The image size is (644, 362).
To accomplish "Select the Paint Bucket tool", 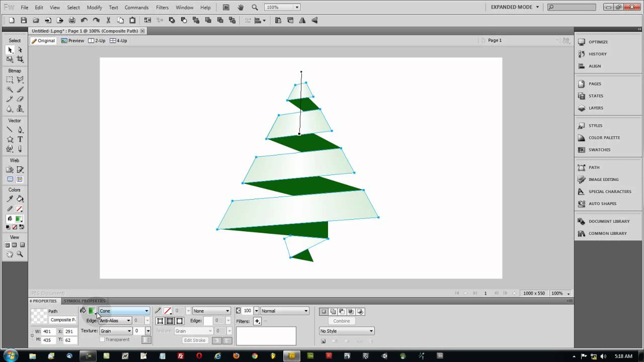I will [x=20, y=199].
